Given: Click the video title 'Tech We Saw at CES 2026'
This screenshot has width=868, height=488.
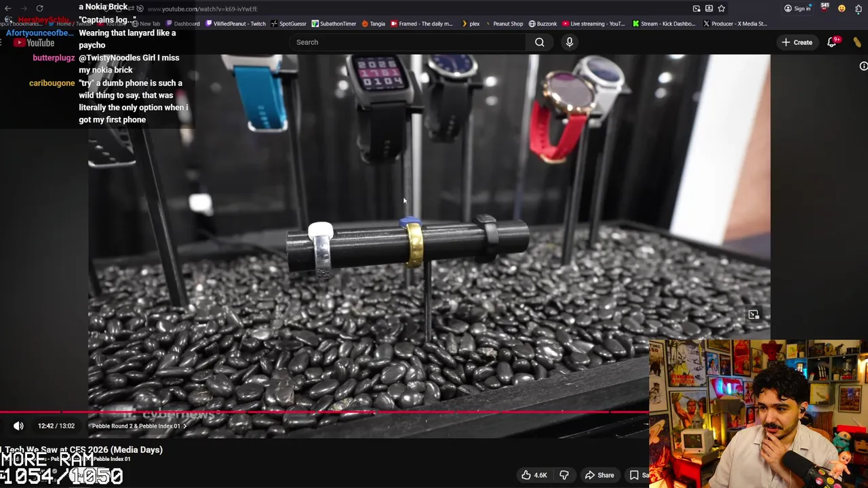Looking at the screenshot, I should pos(83,449).
